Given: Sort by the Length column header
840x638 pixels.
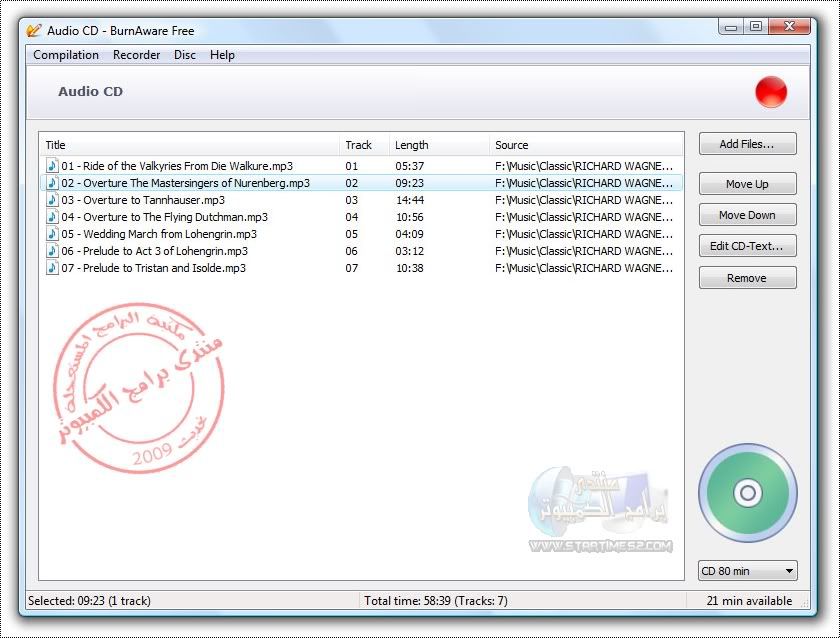Looking at the screenshot, I should tap(439, 145).
